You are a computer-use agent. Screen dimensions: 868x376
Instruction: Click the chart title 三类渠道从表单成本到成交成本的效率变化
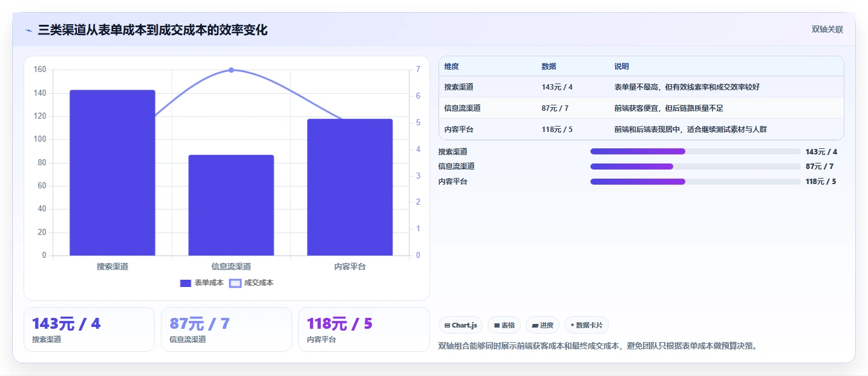click(x=152, y=30)
